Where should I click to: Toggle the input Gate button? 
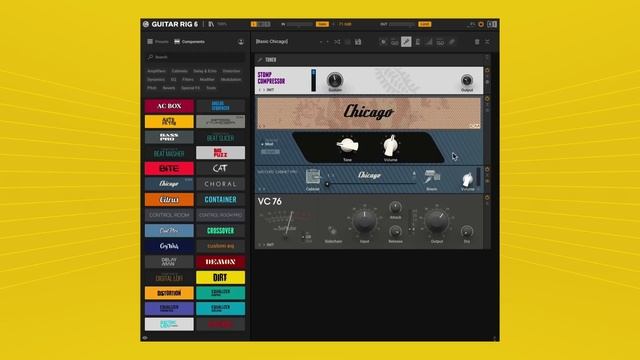pyautogui.click(x=322, y=24)
